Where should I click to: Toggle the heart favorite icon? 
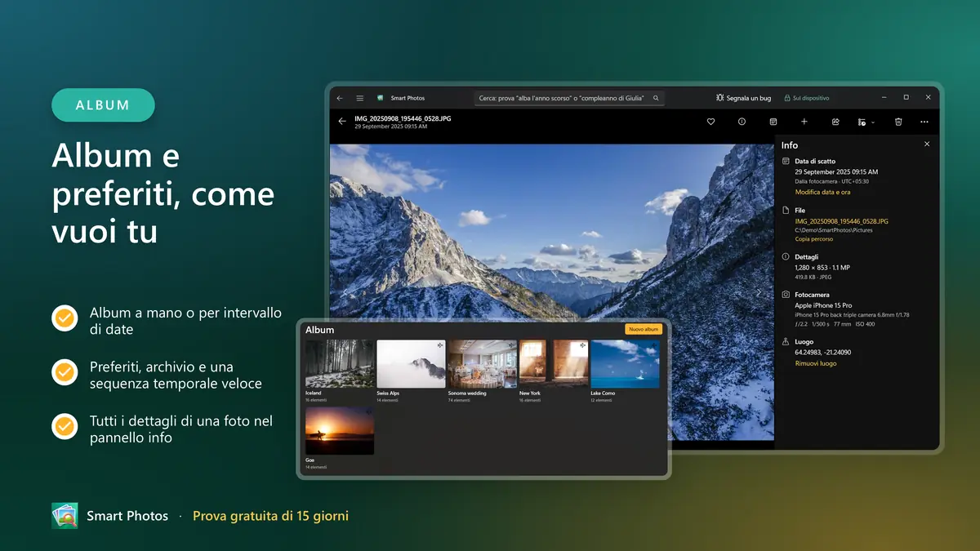(710, 122)
